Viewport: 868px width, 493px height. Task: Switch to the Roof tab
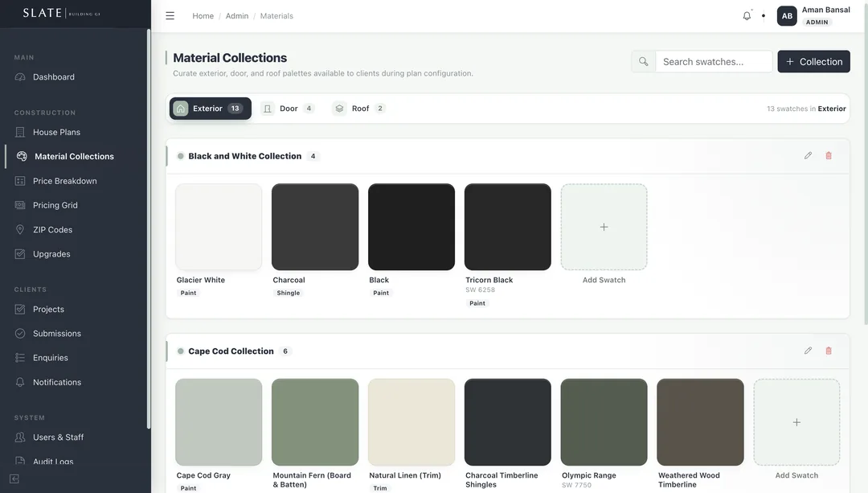coord(358,109)
